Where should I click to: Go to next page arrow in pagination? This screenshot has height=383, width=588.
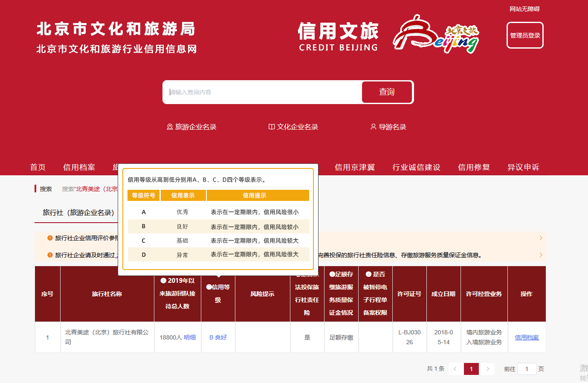[488, 369]
